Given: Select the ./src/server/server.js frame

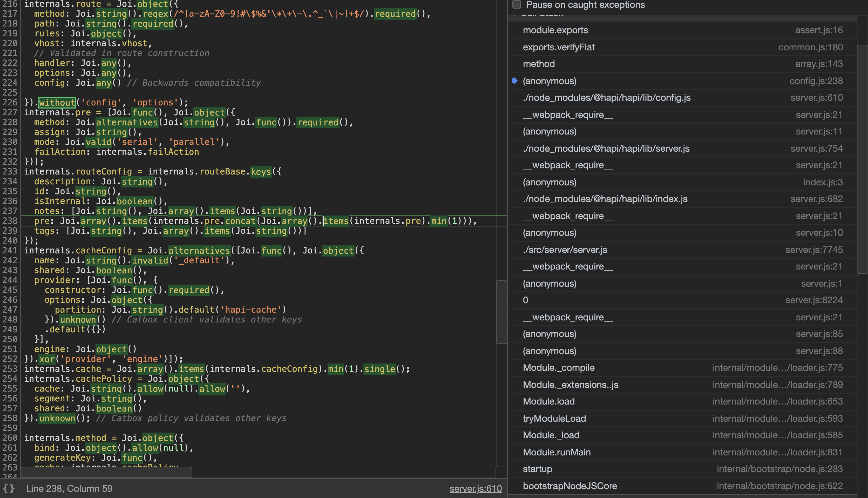Looking at the screenshot, I should [x=565, y=250].
